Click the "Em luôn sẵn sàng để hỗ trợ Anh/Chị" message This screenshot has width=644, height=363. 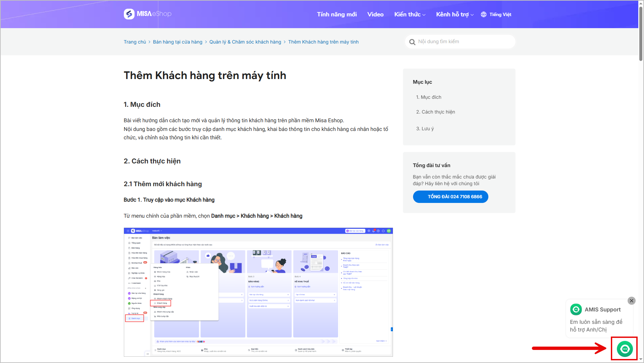[596, 326]
